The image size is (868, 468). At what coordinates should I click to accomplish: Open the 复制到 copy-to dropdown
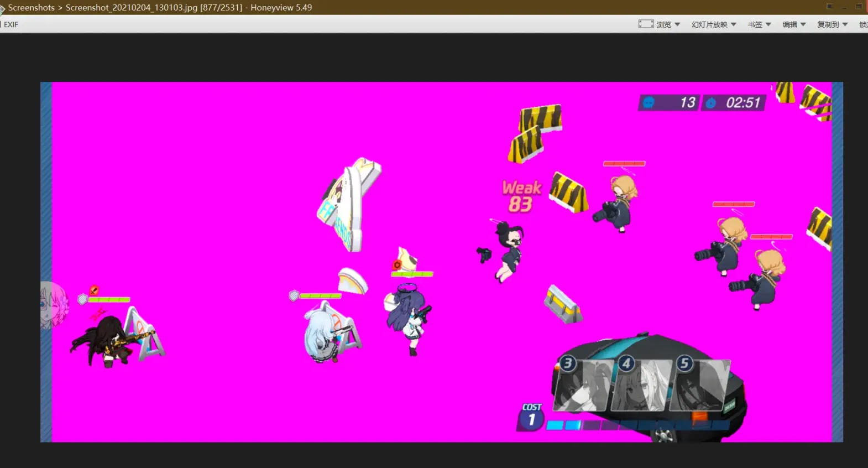[x=832, y=24]
